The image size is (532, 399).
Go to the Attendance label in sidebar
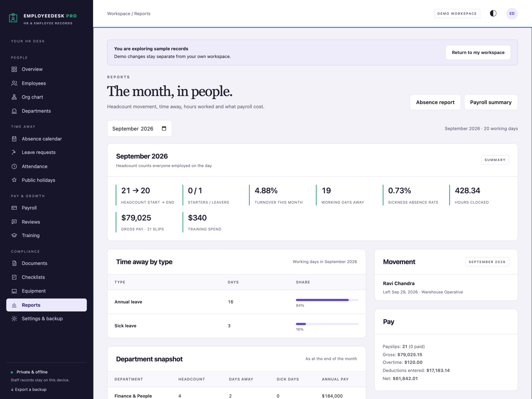click(x=35, y=166)
